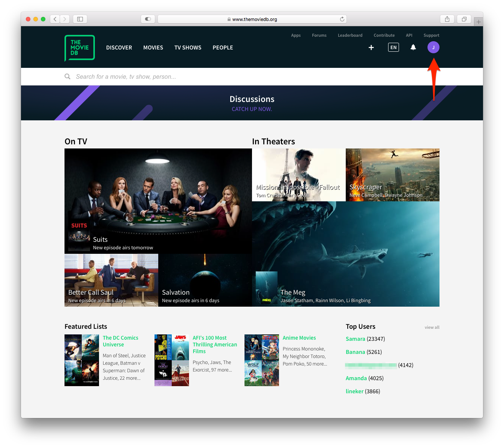Open the account menu avatar J

[433, 47]
